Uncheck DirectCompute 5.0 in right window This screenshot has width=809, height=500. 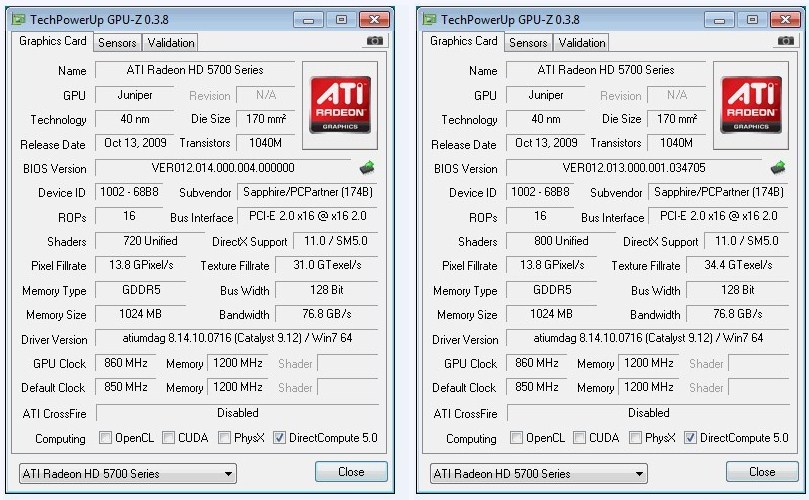690,438
